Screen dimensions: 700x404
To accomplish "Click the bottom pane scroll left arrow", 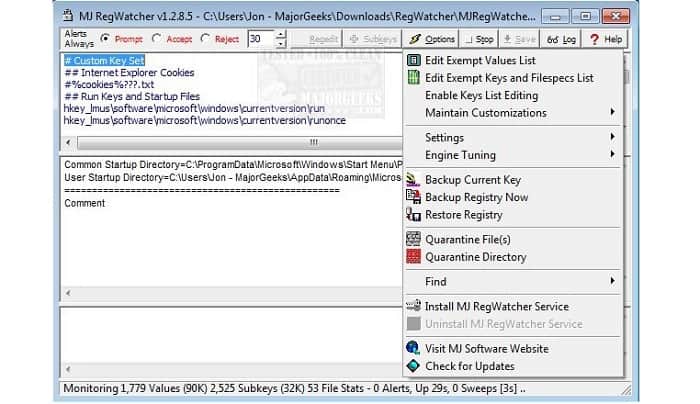I will (68, 369).
